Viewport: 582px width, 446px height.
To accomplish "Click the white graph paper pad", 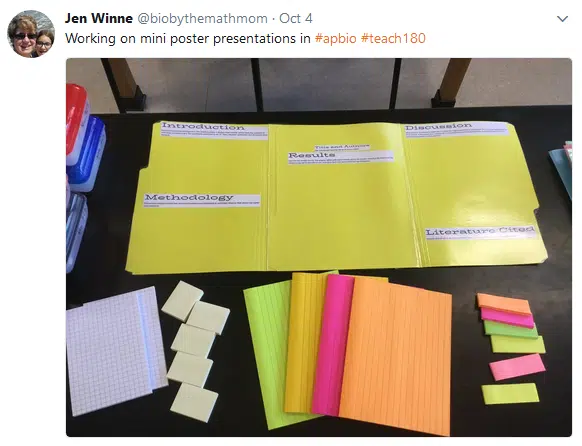I will (116, 351).
